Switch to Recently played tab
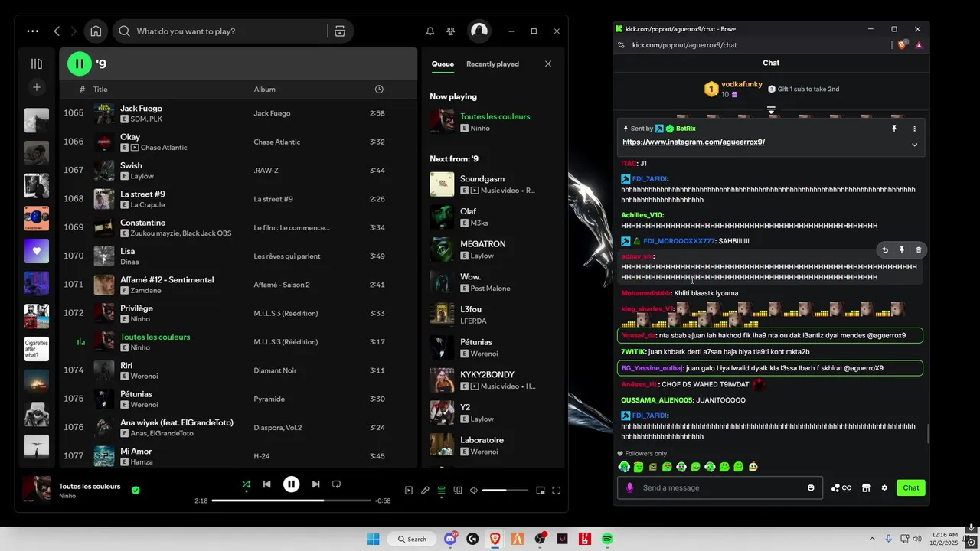Image resolution: width=980 pixels, height=551 pixels. (492, 64)
